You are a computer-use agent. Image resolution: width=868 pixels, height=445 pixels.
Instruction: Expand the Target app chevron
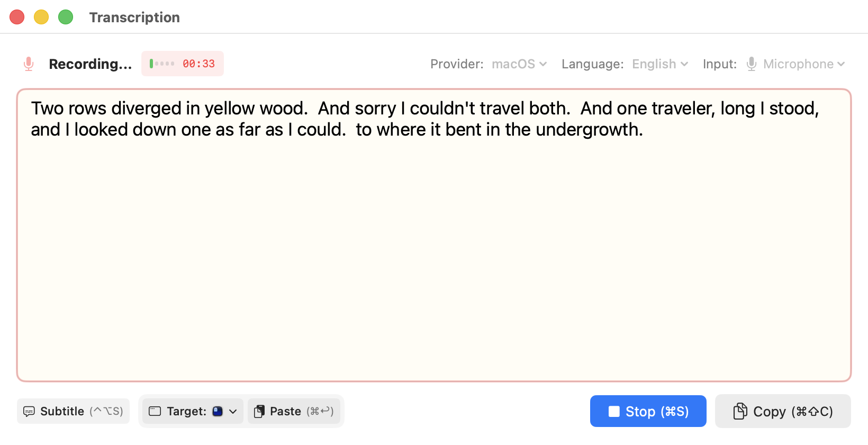tap(233, 412)
